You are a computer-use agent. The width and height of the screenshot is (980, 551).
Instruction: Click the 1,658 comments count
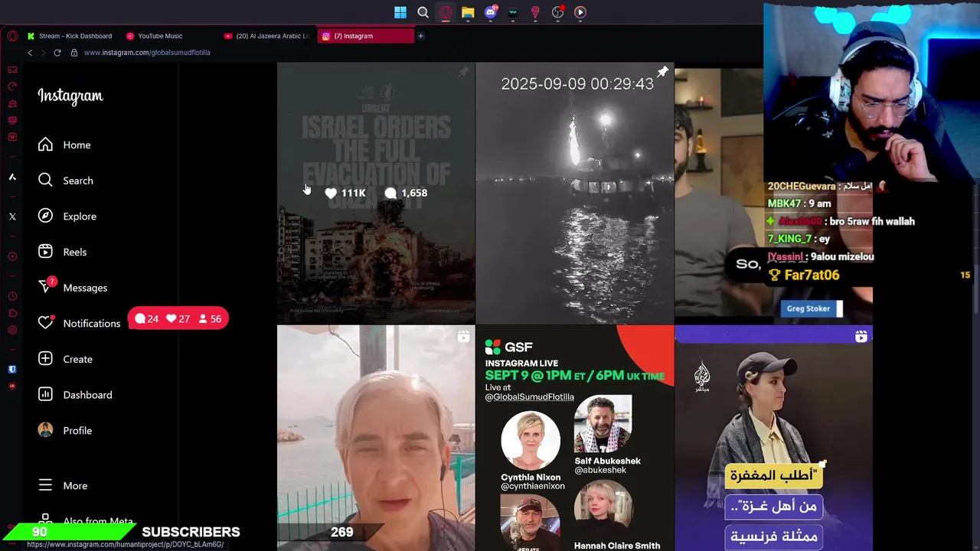(x=406, y=193)
